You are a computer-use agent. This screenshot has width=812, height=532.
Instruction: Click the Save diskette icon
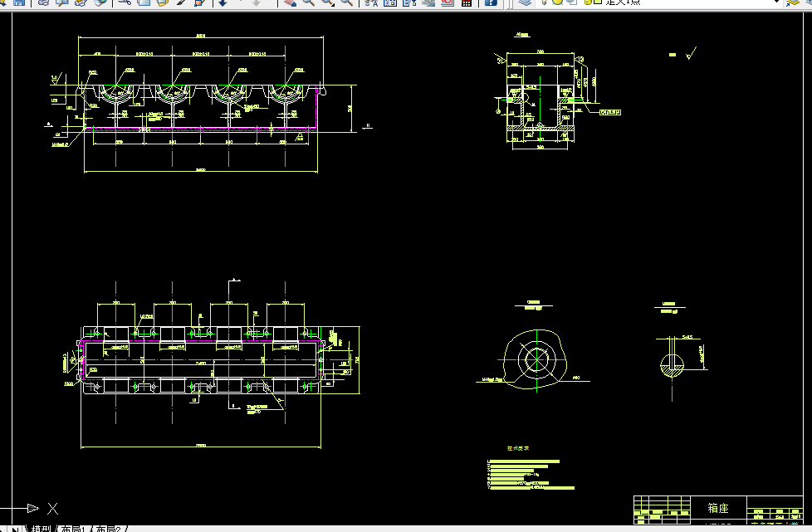click(x=19, y=2)
